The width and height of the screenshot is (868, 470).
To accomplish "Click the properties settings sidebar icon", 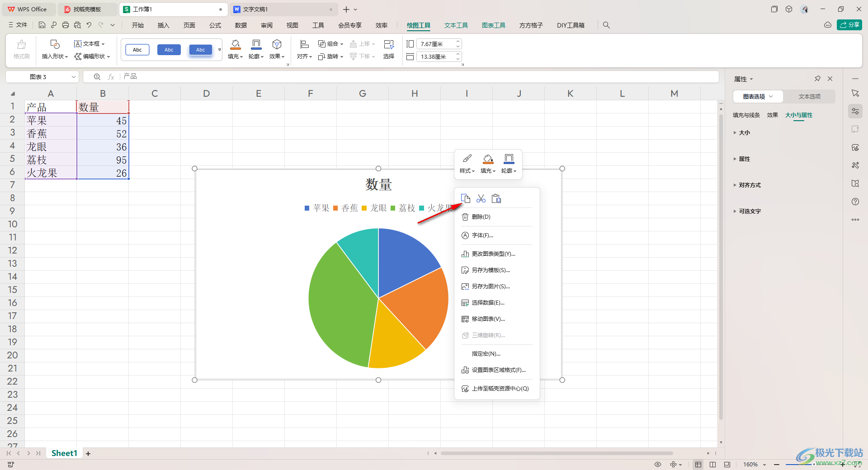I will pyautogui.click(x=855, y=111).
